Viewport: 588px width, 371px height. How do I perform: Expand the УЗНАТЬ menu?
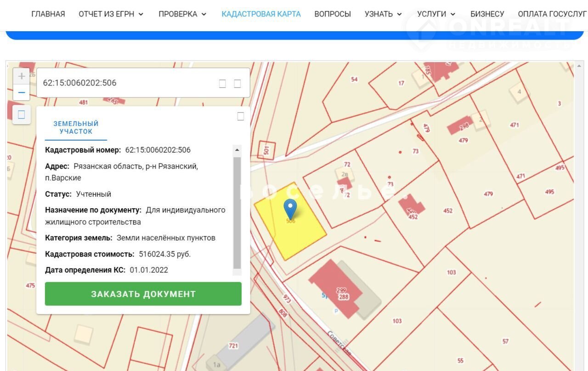[x=383, y=14]
